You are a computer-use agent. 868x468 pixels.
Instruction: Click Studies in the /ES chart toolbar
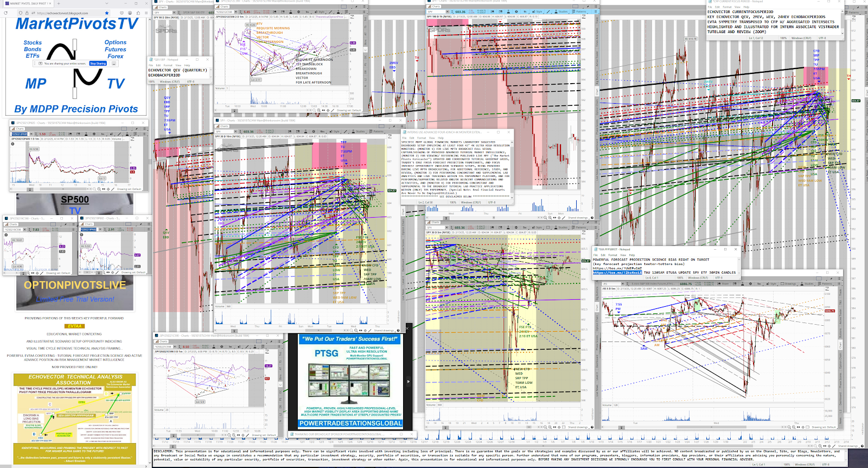click(x=807, y=283)
